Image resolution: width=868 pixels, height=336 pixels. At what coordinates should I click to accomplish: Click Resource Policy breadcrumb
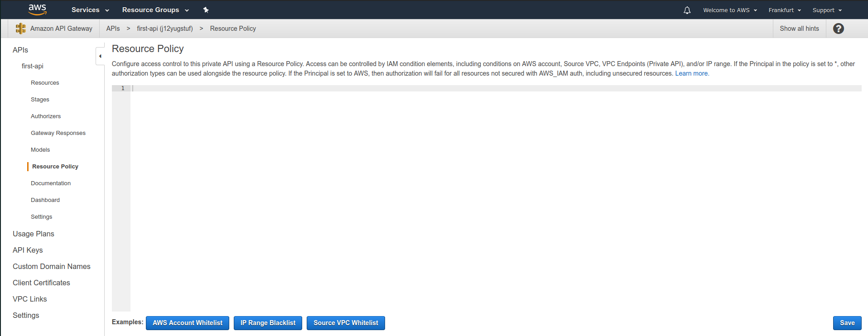233,29
